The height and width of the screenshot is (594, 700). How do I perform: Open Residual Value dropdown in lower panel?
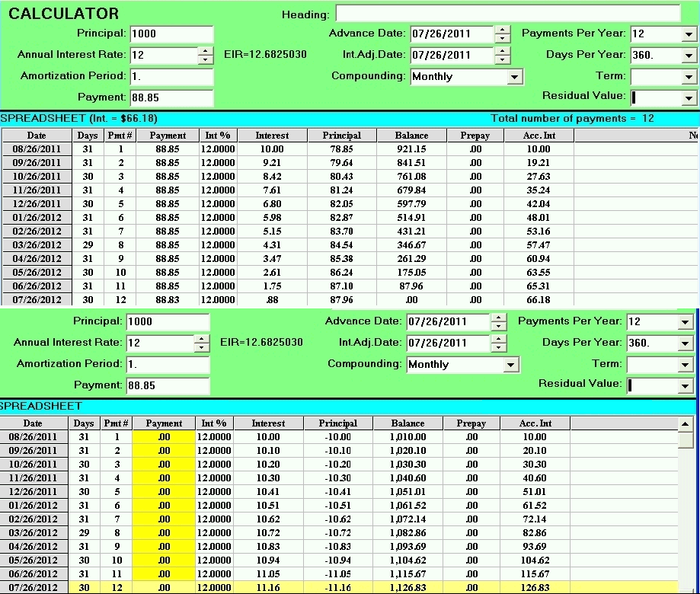685,386
